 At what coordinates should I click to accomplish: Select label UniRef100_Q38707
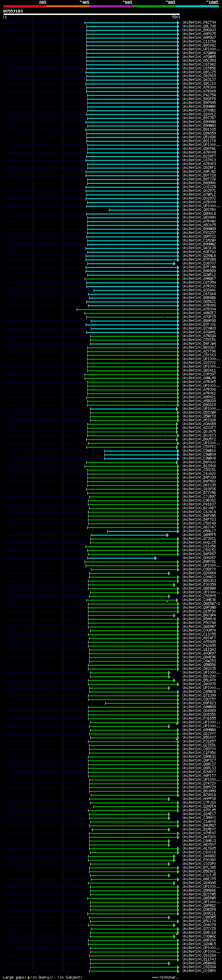[199, 263]
